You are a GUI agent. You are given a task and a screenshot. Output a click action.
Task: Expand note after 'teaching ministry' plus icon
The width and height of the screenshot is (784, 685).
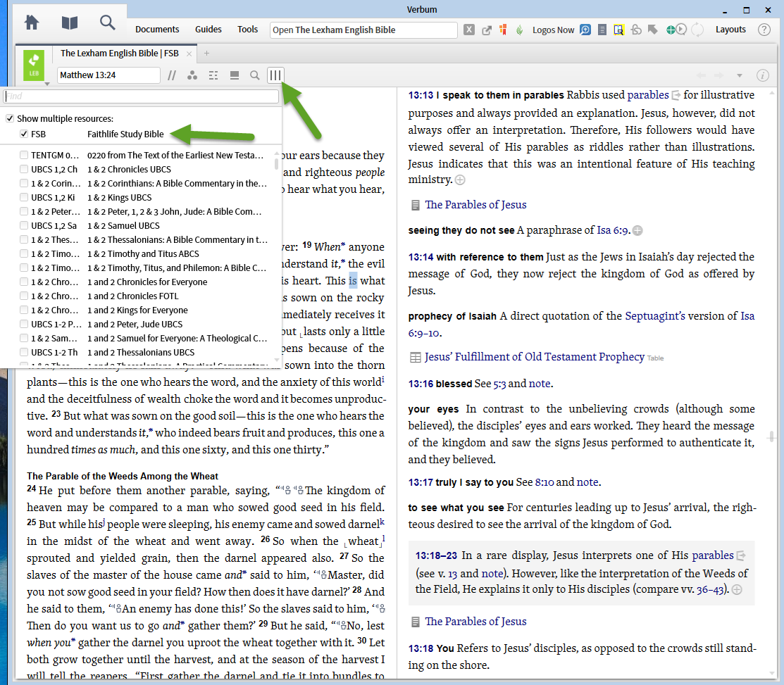click(x=460, y=180)
